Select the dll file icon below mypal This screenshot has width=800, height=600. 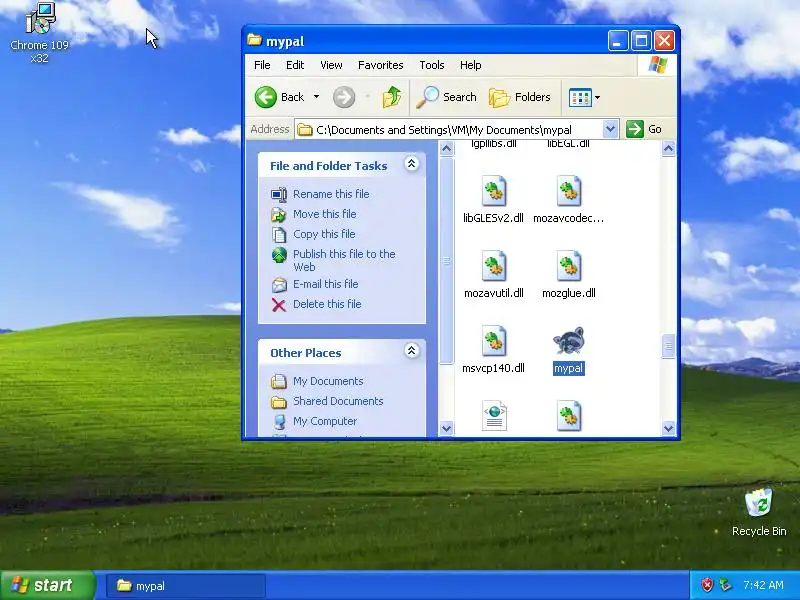(569, 416)
